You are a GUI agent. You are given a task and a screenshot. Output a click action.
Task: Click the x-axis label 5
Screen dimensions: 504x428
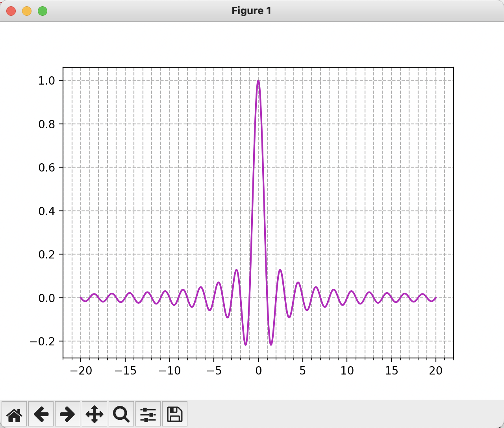[x=302, y=371]
